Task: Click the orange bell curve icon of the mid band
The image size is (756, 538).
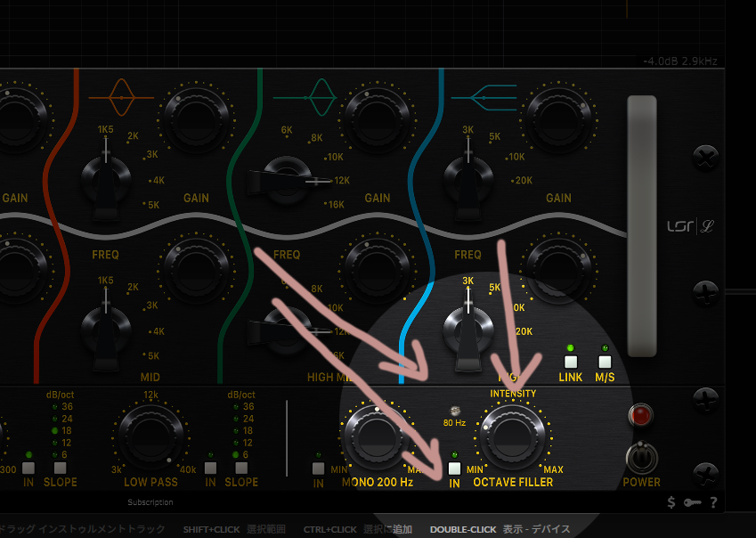Action: [121, 97]
